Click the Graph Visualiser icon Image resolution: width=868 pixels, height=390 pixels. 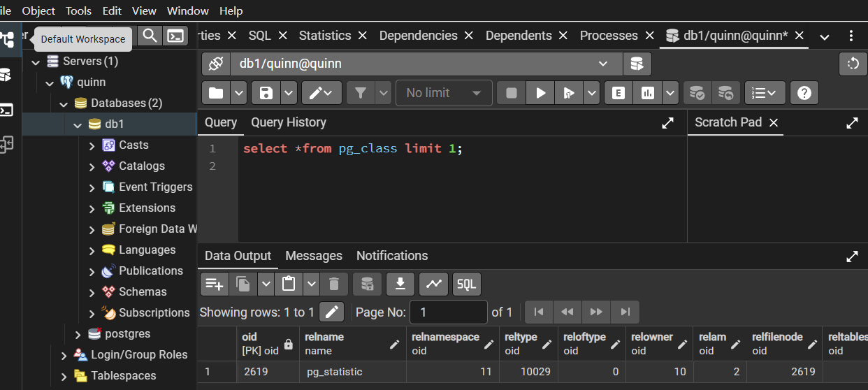pos(434,284)
